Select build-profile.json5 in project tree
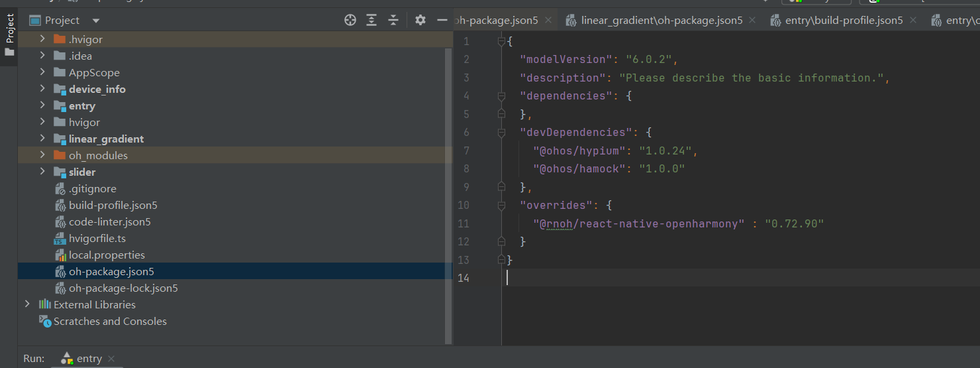The image size is (980, 368). 113,205
